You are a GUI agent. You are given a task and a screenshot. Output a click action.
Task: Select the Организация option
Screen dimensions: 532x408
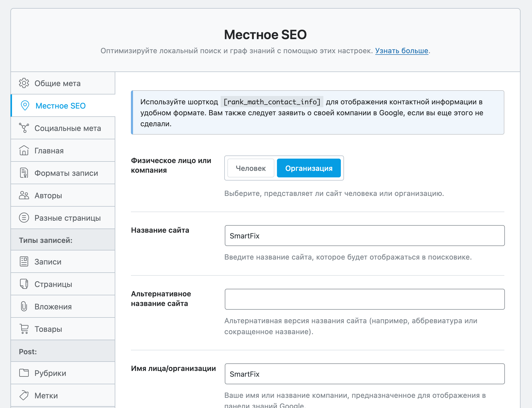(309, 168)
